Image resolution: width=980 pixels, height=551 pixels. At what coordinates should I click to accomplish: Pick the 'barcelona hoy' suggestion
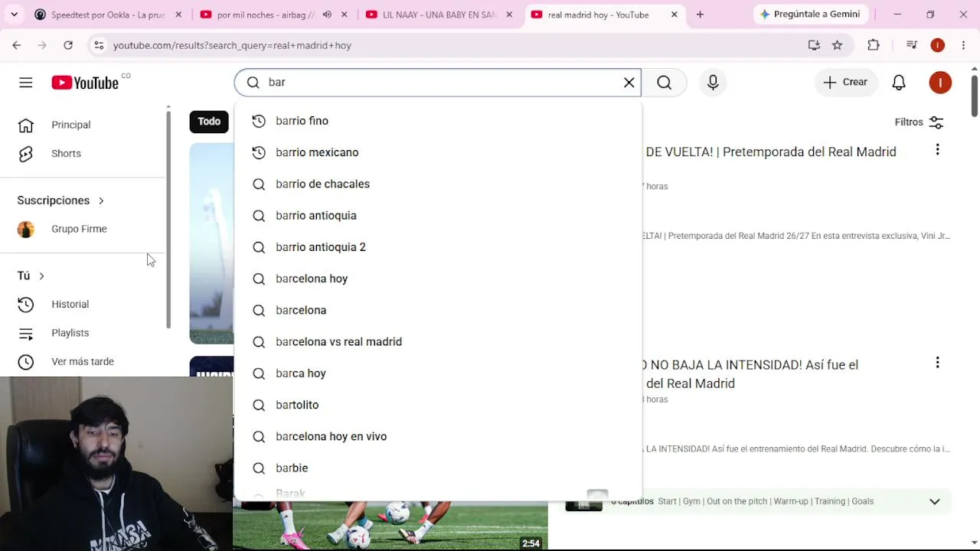coord(438,279)
